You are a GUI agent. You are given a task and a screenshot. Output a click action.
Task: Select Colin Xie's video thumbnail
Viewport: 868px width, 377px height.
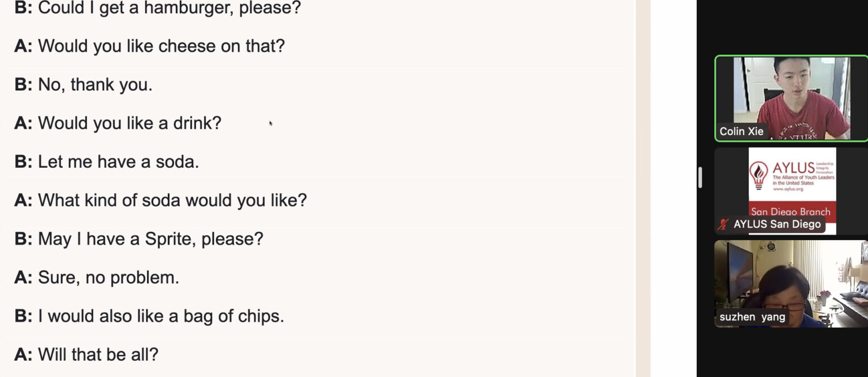(x=791, y=98)
